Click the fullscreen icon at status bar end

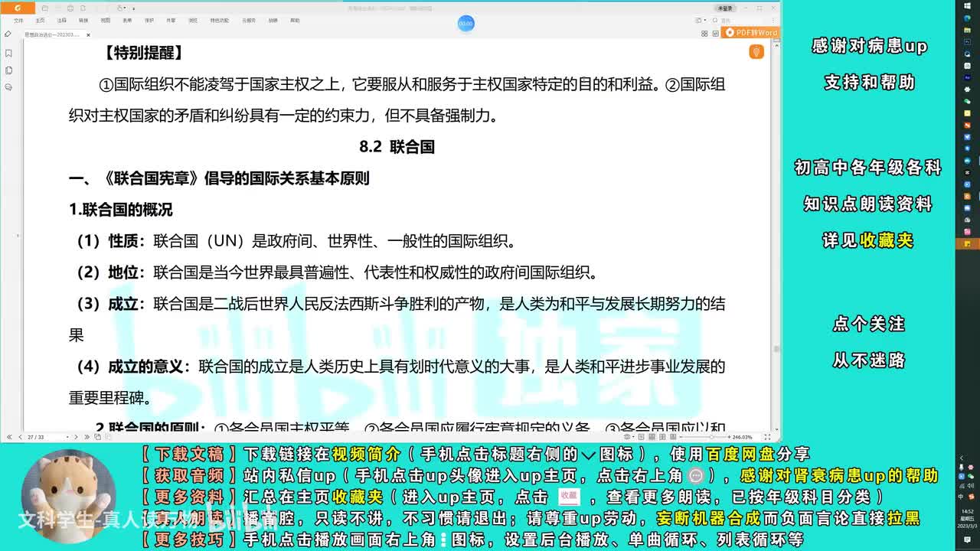(768, 437)
